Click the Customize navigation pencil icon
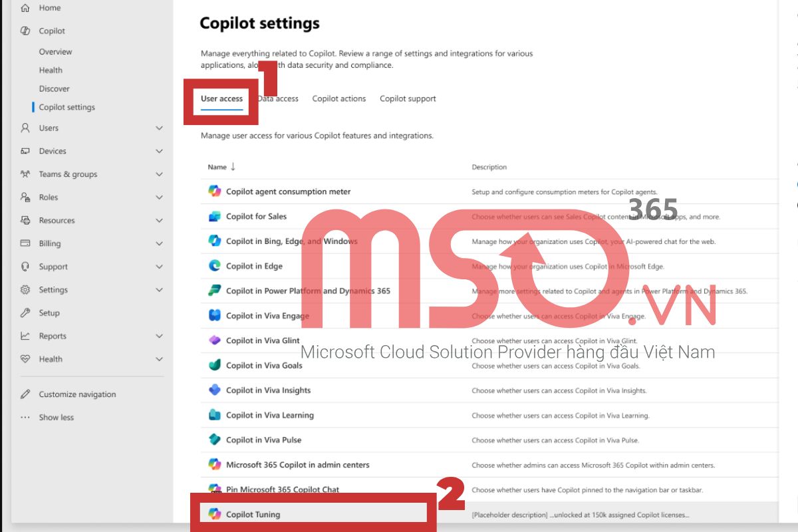Viewport: 798px width, 532px height. click(25, 394)
